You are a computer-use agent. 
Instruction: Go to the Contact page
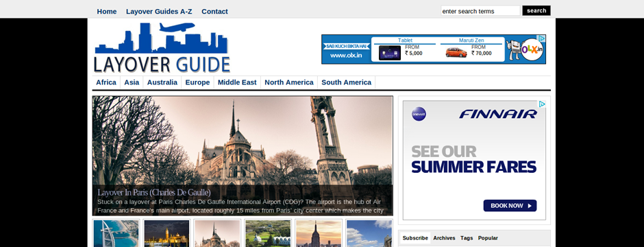[x=214, y=12]
